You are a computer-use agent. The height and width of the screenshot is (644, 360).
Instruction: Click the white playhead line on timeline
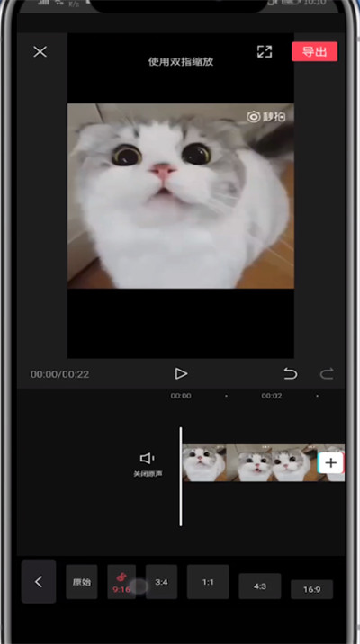[180, 477]
